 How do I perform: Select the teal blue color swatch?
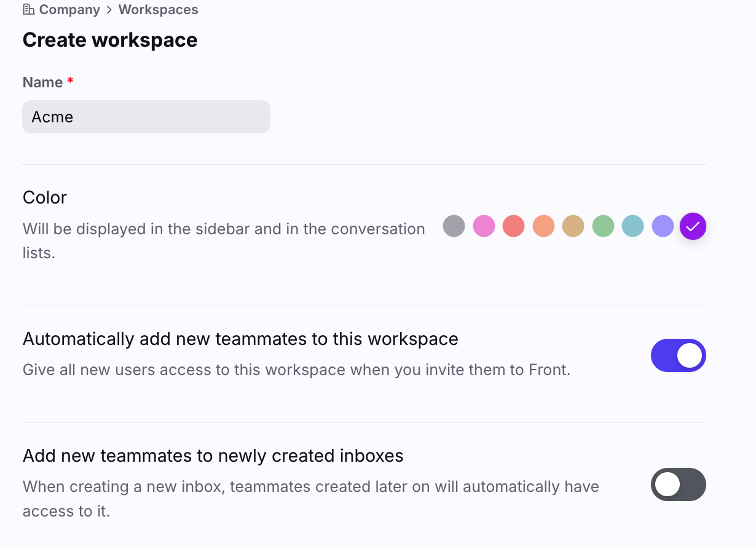coord(632,226)
